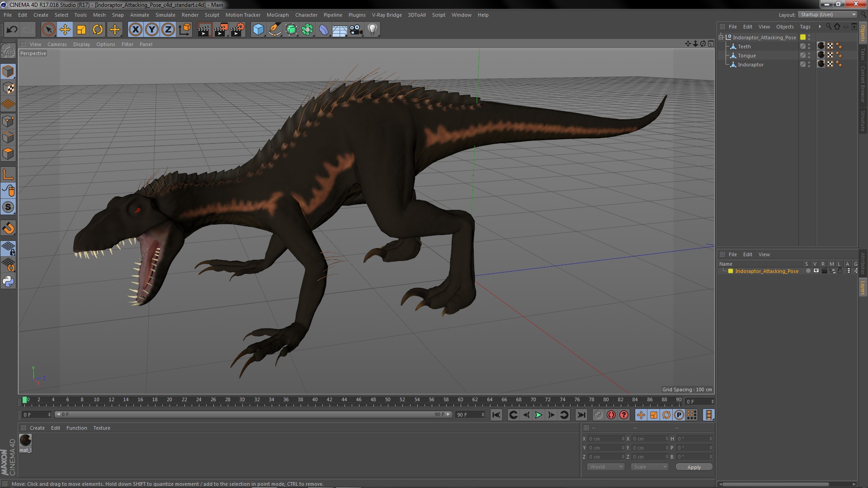Click timeline frame 44 marker
Image resolution: width=868 pixels, height=488 pixels.
[344, 400]
